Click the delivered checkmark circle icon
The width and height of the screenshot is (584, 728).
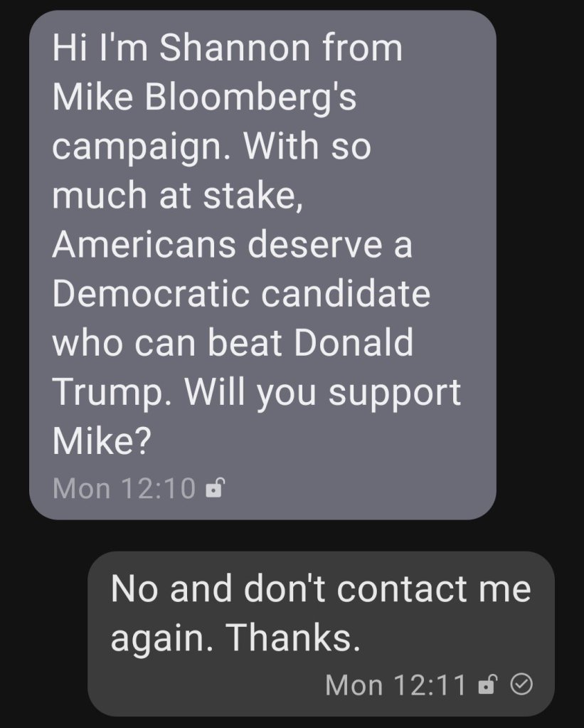[x=522, y=685]
